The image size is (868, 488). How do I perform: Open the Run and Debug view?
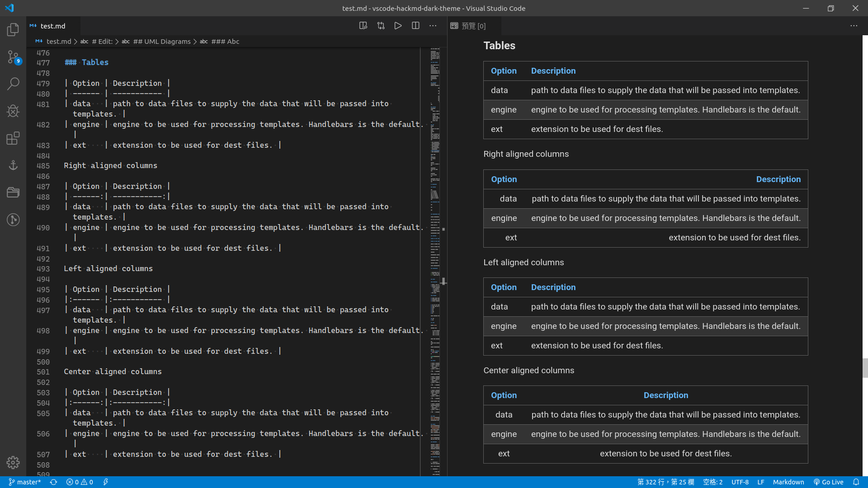pyautogui.click(x=13, y=111)
